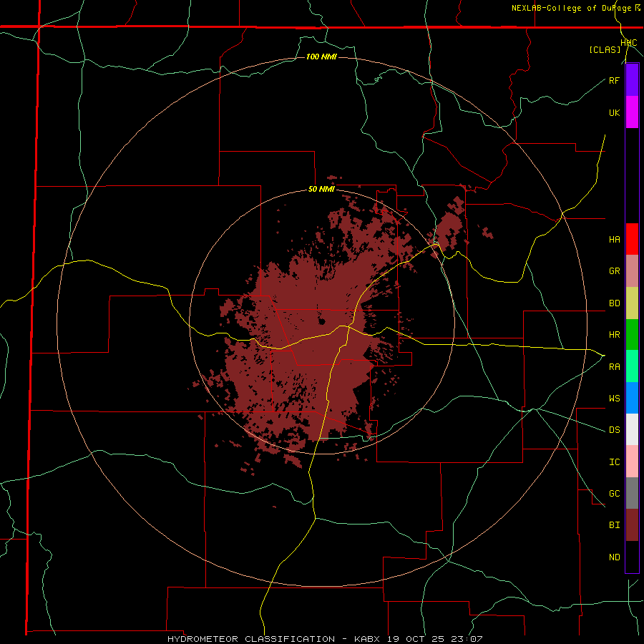Screen dimensions: 644x644
Task: Pick the bright green RA legend swatch
Action: point(632,366)
